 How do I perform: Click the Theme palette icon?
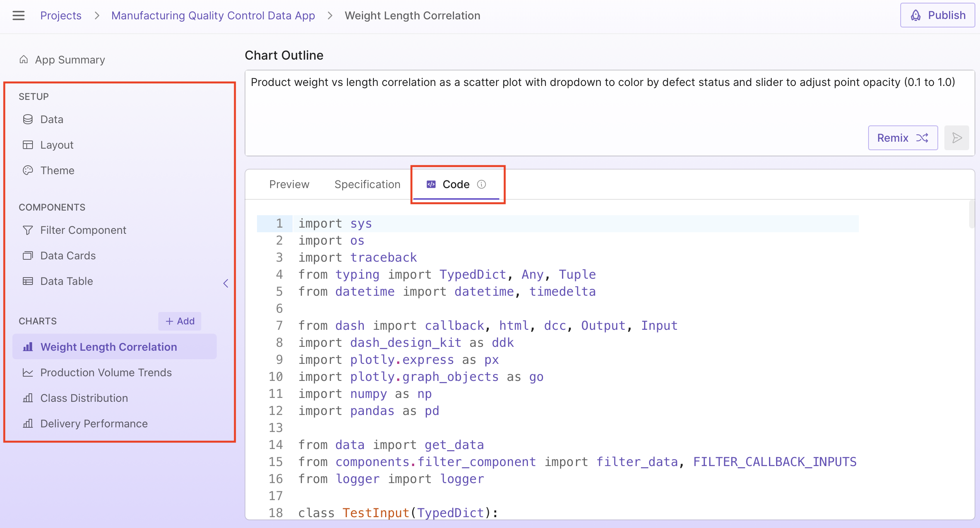(28, 170)
